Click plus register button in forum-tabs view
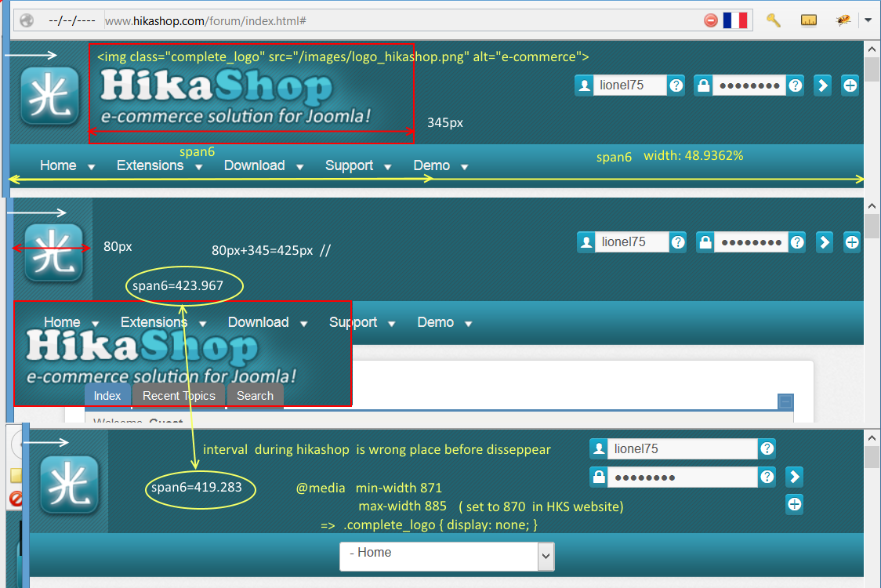The width and height of the screenshot is (881, 588). coord(852,242)
